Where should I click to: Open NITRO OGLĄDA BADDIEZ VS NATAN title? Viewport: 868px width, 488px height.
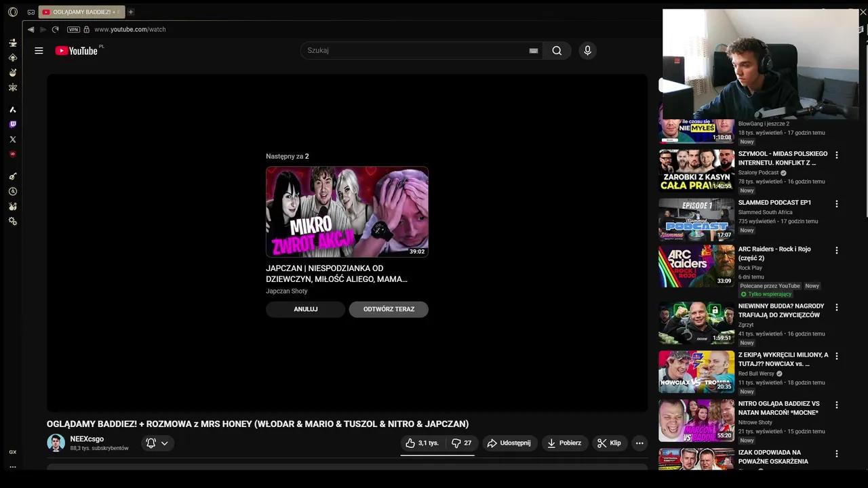pyautogui.click(x=779, y=408)
